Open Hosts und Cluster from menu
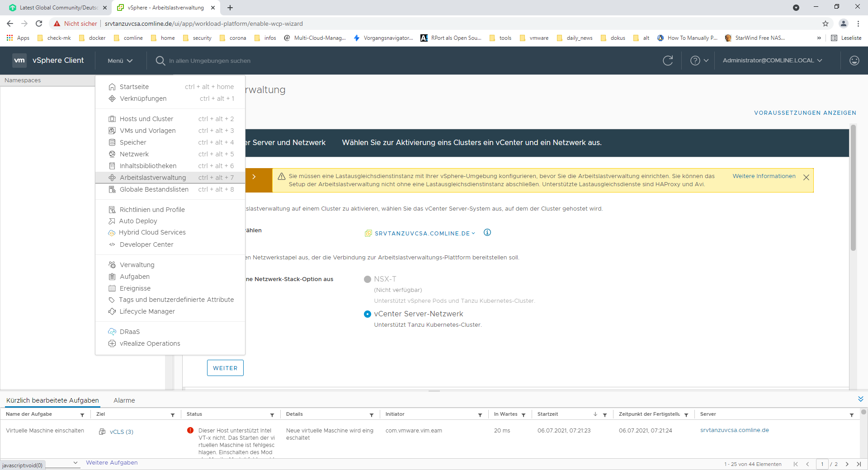868x470 pixels. 146,119
